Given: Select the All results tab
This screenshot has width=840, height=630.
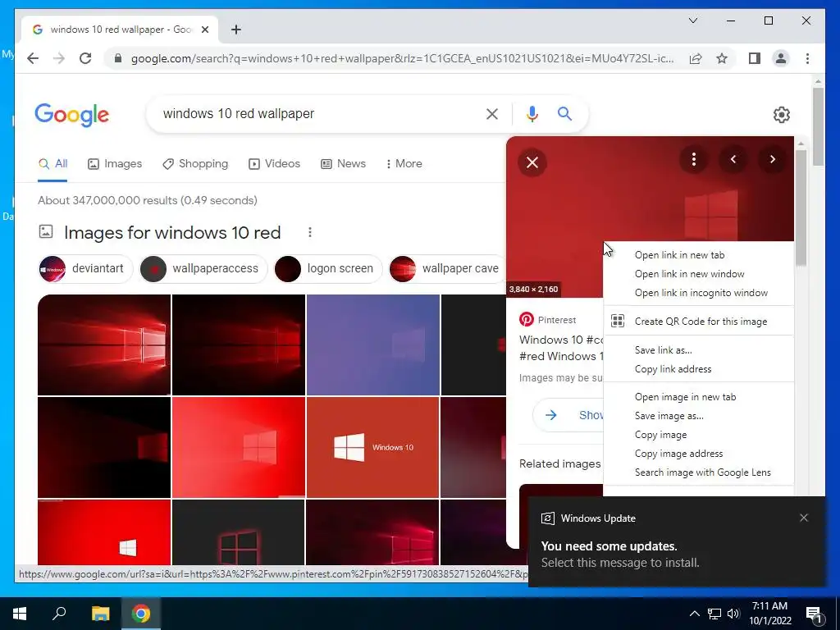Looking at the screenshot, I should pyautogui.click(x=52, y=164).
